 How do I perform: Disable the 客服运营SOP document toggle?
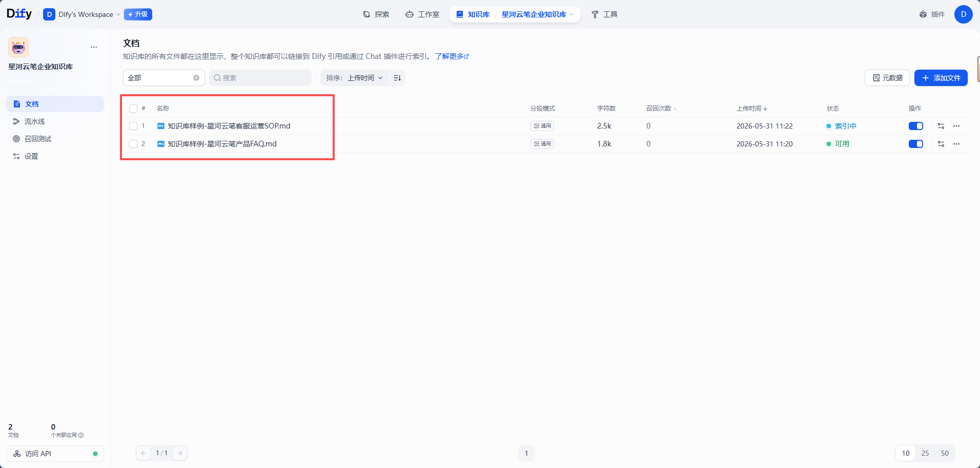tap(916, 126)
